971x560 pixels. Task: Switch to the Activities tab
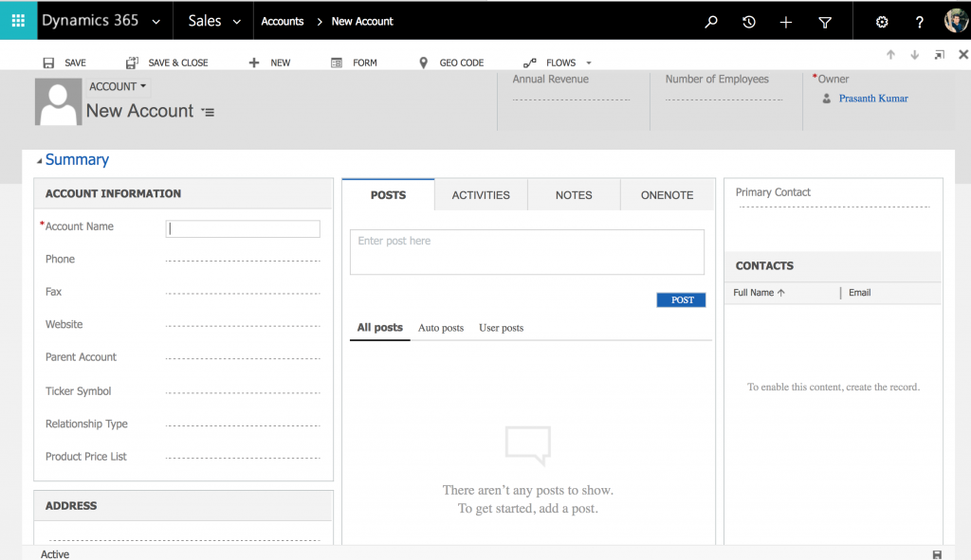481,194
